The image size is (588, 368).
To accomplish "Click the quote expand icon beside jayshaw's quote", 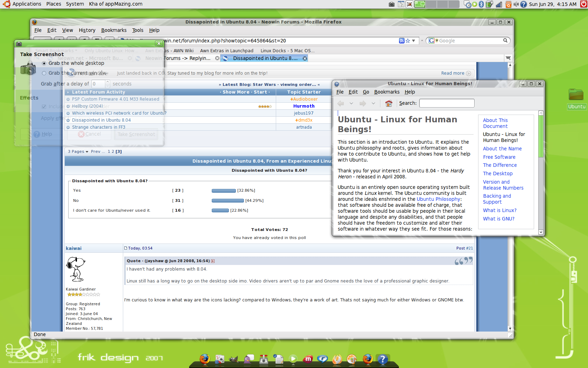I will 213,261.
